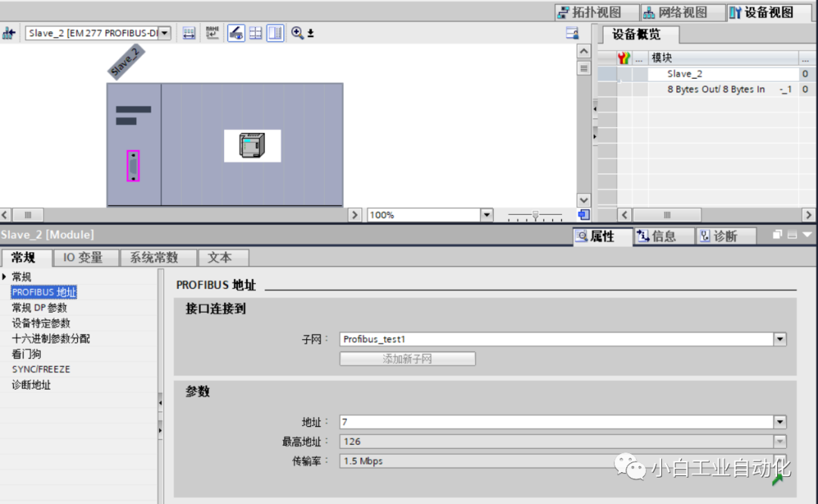Select the Slave_2 row in device overview

707,74
